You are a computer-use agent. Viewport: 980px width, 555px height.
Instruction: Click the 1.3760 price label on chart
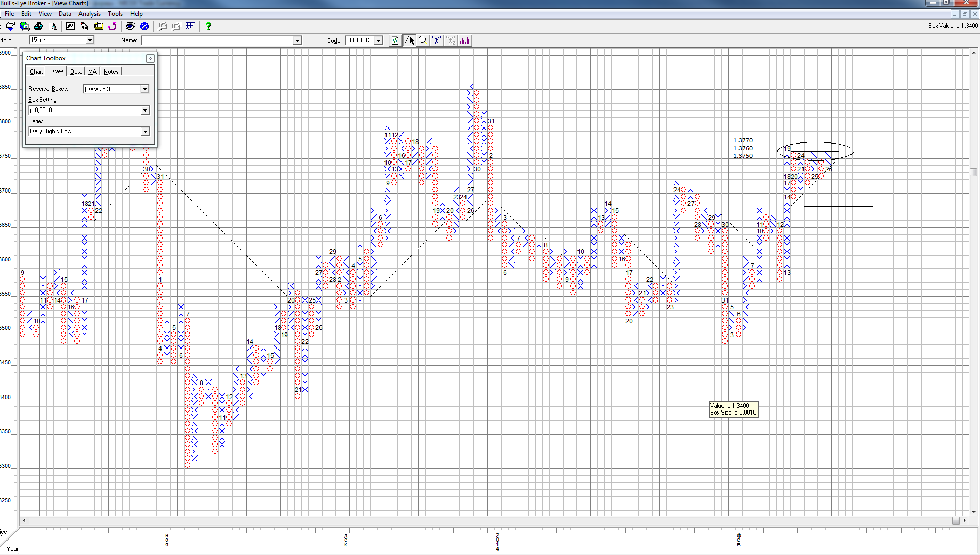pyautogui.click(x=743, y=148)
